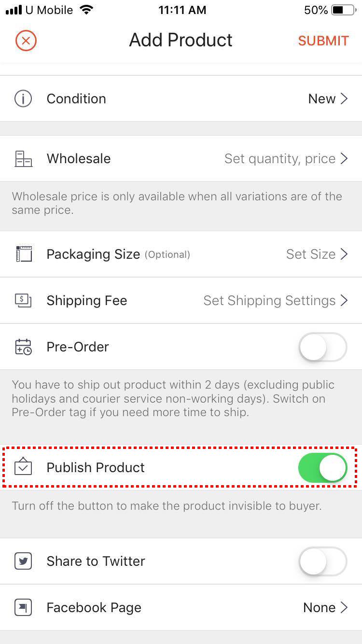This screenshot has width=362, height=644.
Task: Open Set Size for Packaging Size
Action: point(316,254)
